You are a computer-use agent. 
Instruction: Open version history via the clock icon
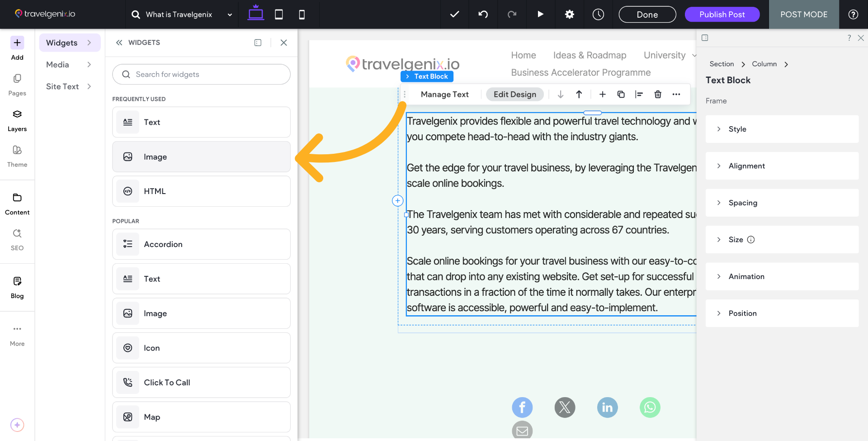pos(598,14)
